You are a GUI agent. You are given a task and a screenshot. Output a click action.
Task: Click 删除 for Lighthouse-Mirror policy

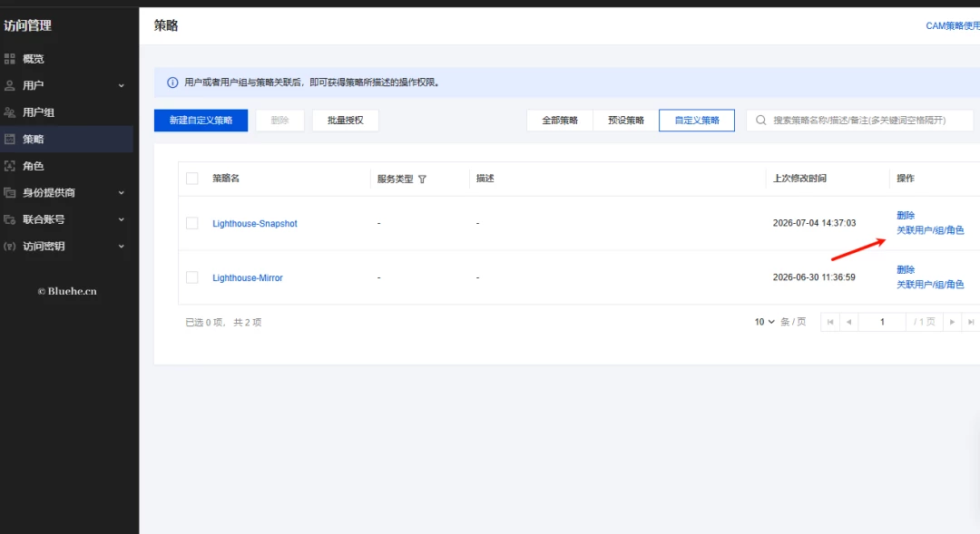pyautogui.click(x=906, y=270)
